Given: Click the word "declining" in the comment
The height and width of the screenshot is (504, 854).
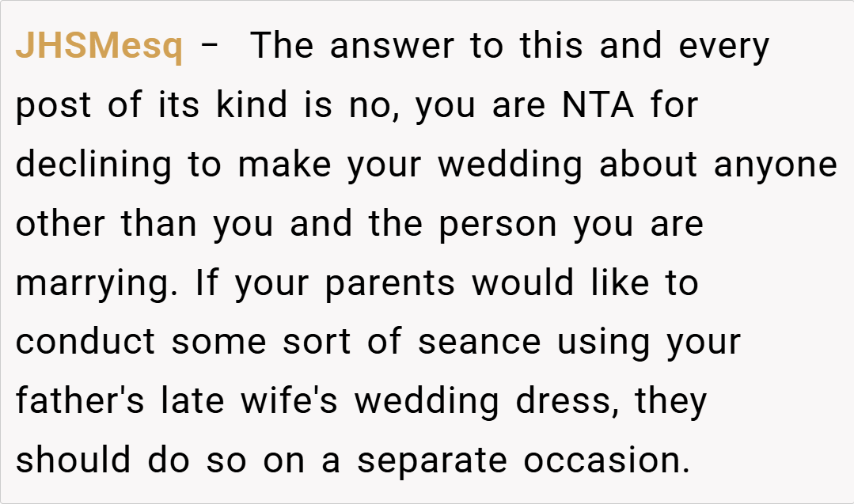Looking at the screenshot, I should point(93,165).
